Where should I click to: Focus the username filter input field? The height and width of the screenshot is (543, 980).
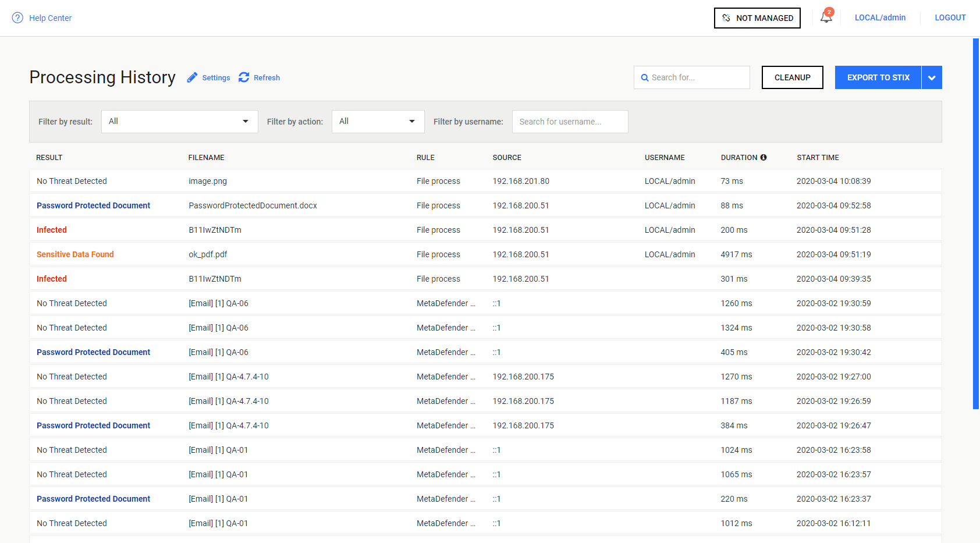point(570,122)
